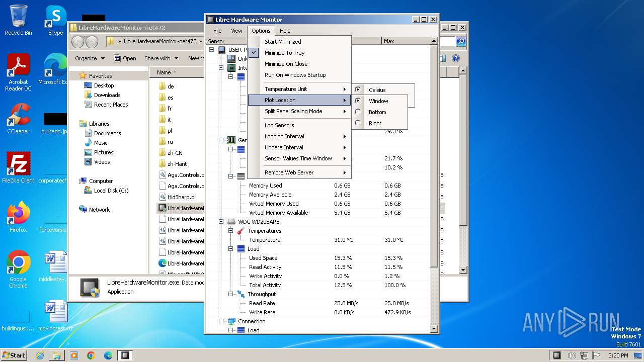Open the Temperature Unit submenu
This screenshot has width=644, height=362.
click(x=299, y=89)
